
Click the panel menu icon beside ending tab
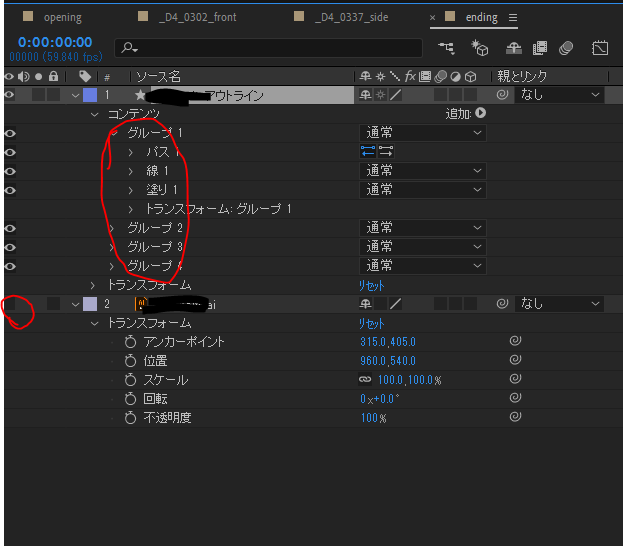pos(513,17)
